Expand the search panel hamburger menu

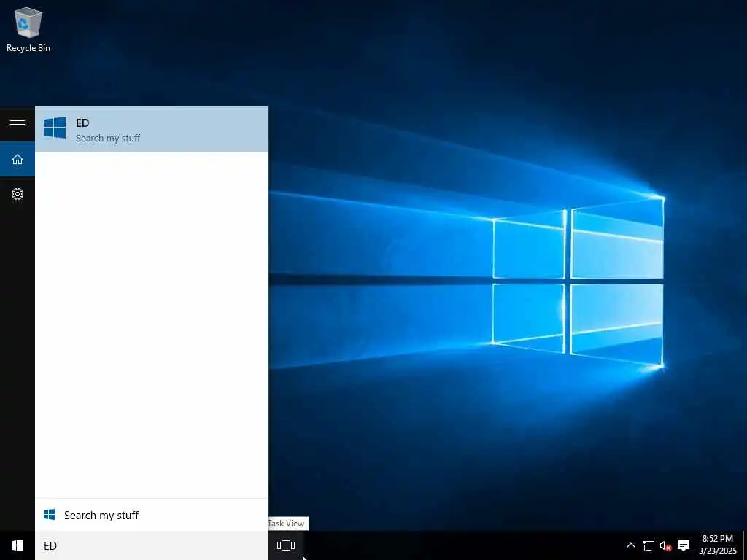point(18,124)
